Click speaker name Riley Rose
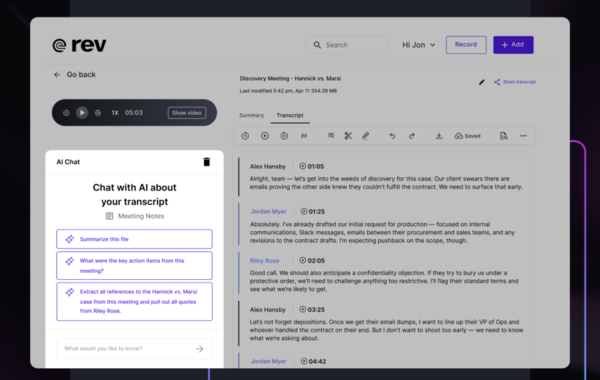 [x=264, y=261]
